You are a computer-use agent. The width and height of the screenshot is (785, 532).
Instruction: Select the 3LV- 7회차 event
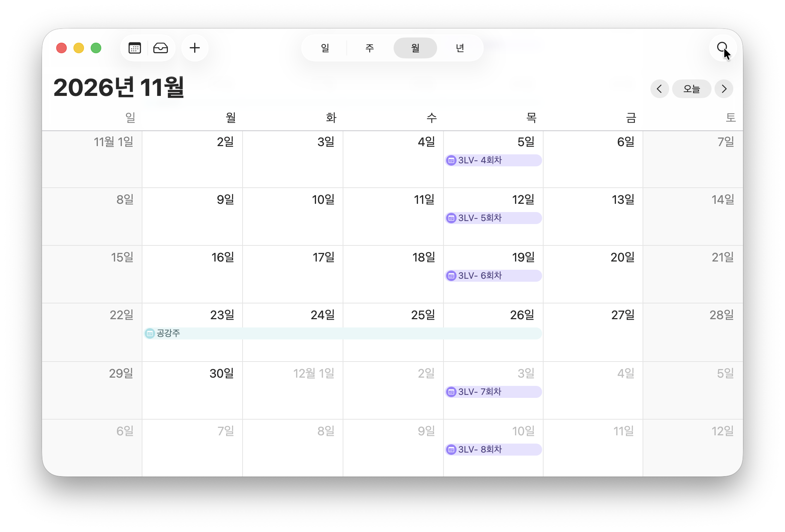pyautogui.click(x=493, y=392)
